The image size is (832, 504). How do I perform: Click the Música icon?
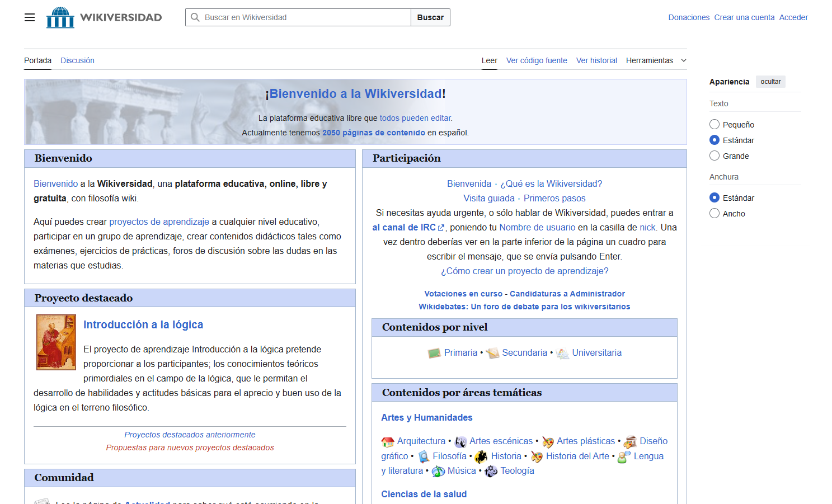(x=438, y=472)
